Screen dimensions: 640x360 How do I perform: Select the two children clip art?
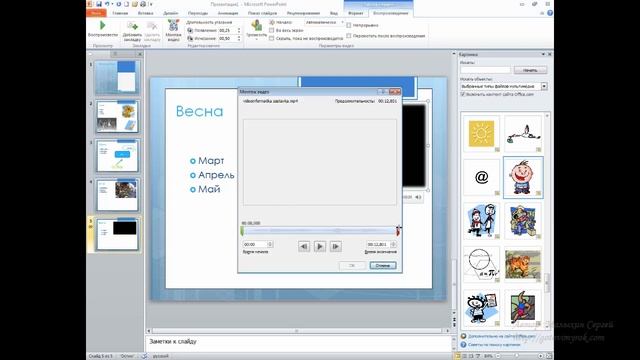point(481,221)
